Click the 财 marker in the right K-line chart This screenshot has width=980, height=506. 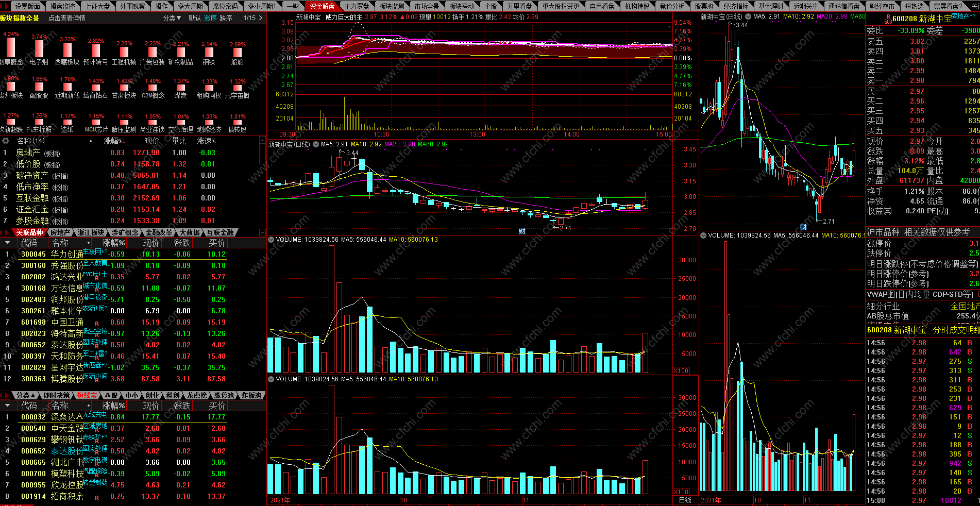803,227
